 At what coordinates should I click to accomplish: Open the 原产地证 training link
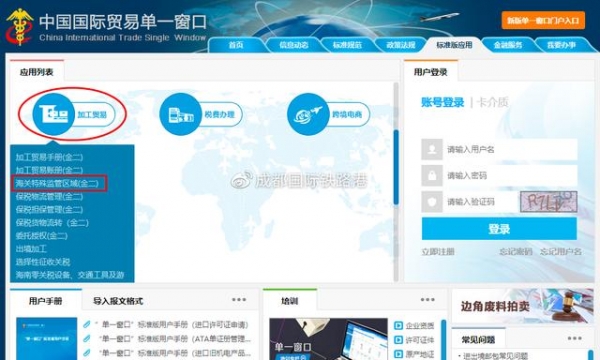(x=420, y=354)
